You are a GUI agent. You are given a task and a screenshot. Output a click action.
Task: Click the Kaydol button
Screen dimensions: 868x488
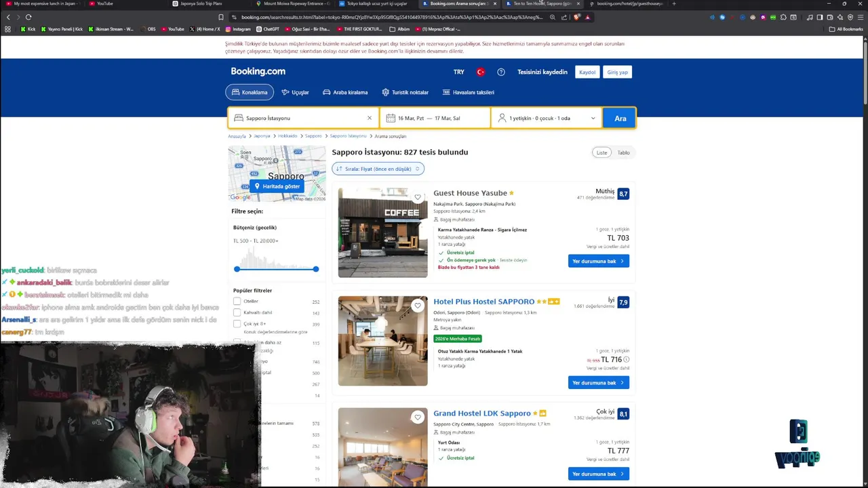pos(587,72)
